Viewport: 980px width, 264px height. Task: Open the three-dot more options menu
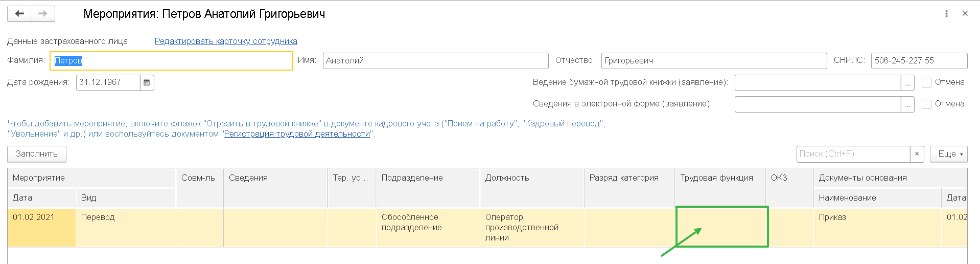(x=946, y=14)
